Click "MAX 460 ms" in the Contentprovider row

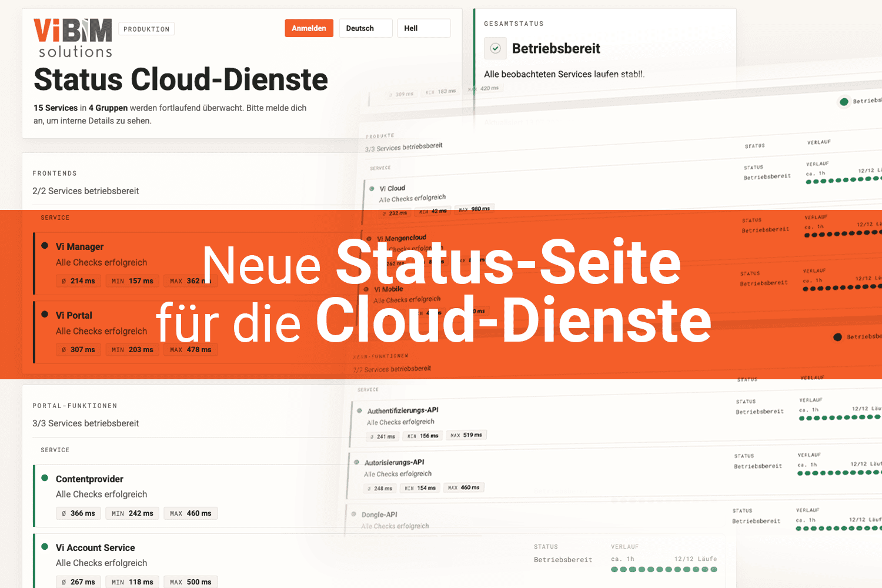click(191, 513)
